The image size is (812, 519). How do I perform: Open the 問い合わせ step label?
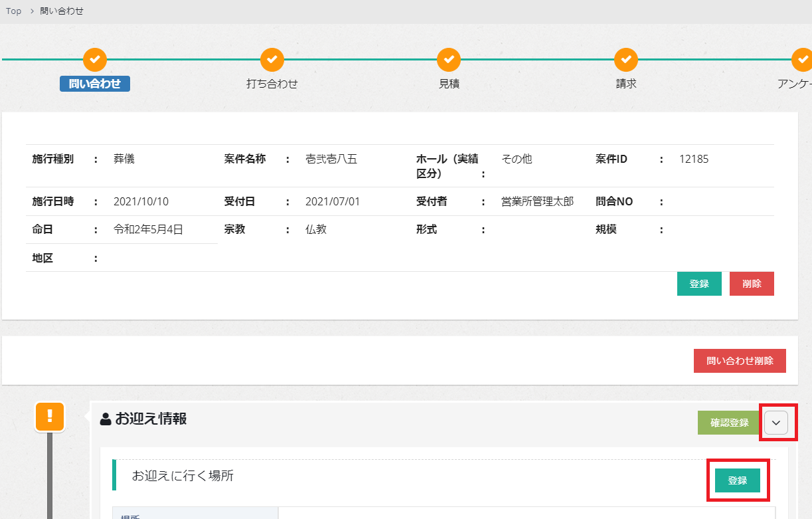point(95,84)
